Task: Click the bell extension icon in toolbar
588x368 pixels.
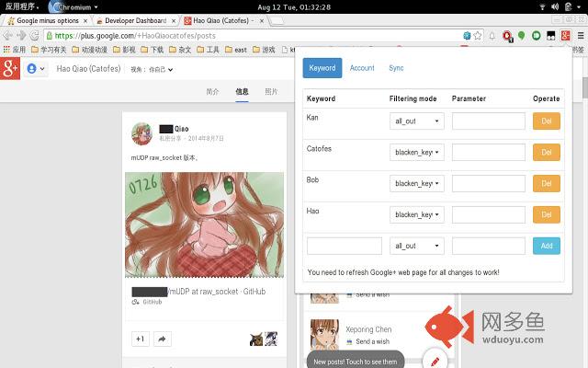Action: pos(492,36)
